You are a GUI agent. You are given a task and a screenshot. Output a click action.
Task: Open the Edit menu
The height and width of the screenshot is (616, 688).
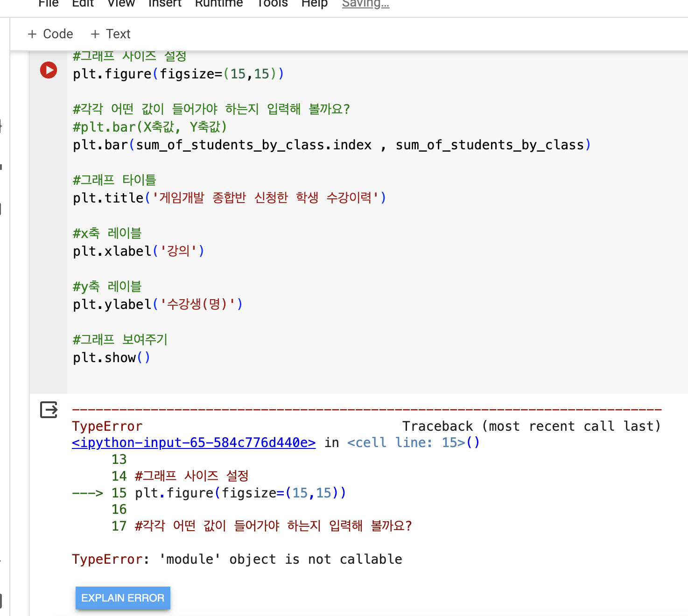click(x=83, y=3)
